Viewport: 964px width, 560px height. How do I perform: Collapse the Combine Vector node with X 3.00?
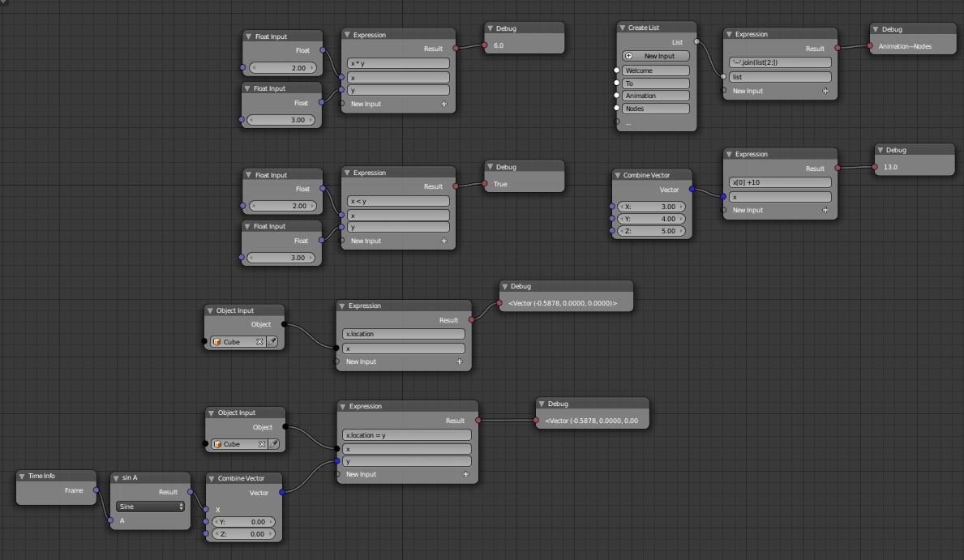coord(617,175)
